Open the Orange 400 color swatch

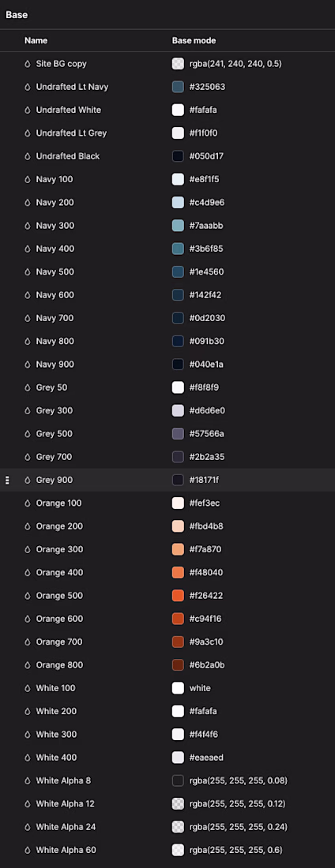pos(178,572)
